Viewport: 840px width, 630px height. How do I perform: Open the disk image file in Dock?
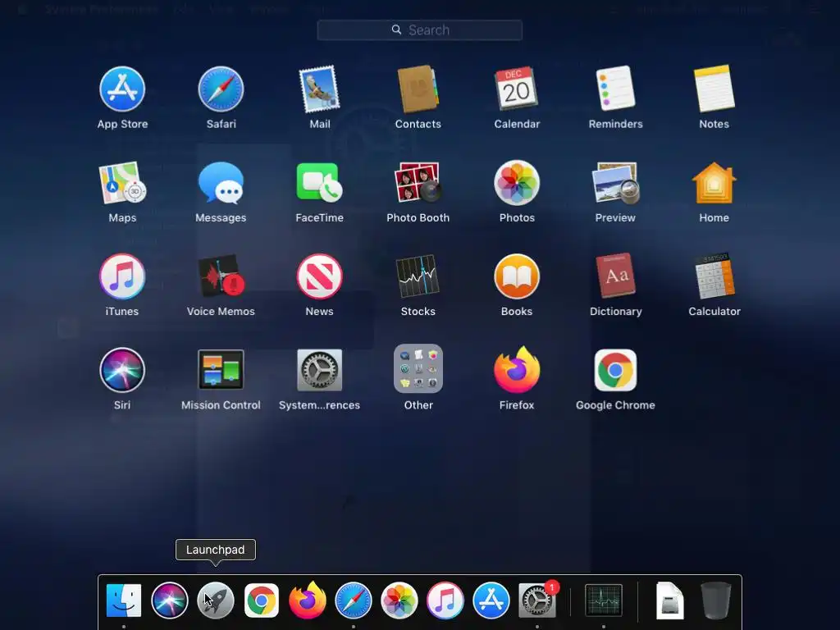669,600
